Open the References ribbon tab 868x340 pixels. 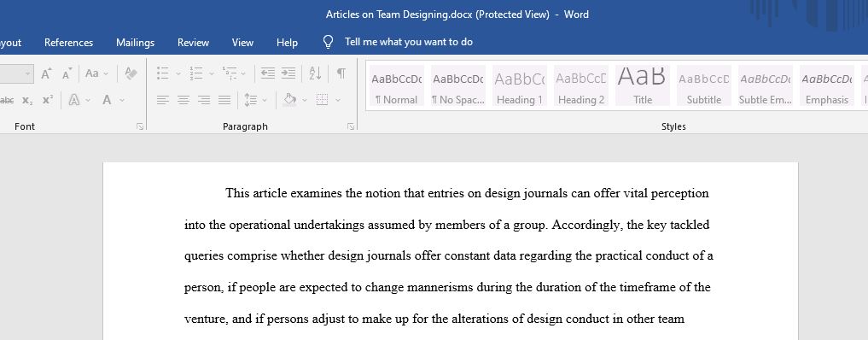[68, 43]
